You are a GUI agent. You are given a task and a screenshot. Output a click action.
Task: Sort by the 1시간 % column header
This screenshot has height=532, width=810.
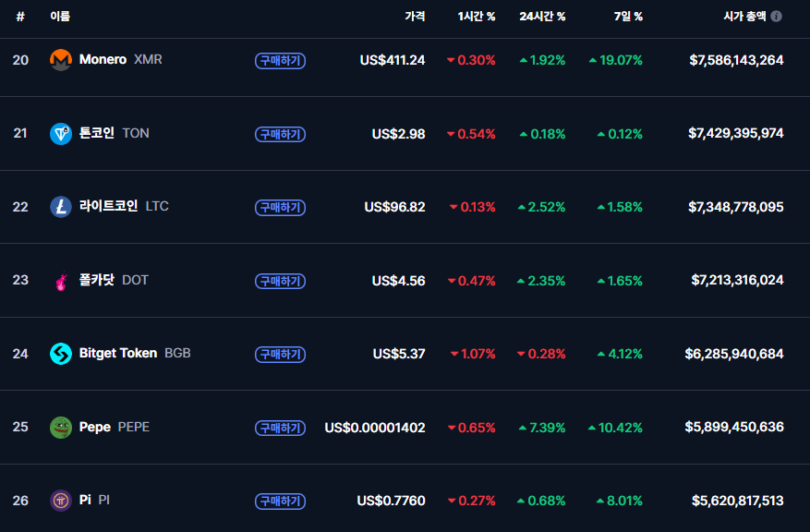pos(477,17)
